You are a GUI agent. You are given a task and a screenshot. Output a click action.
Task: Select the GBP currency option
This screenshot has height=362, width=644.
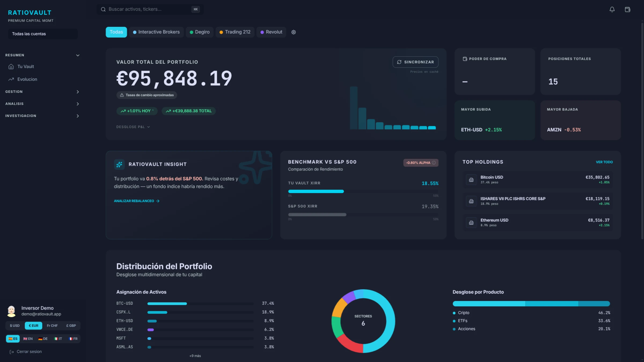pyautogui.click(x=71, y=326)
